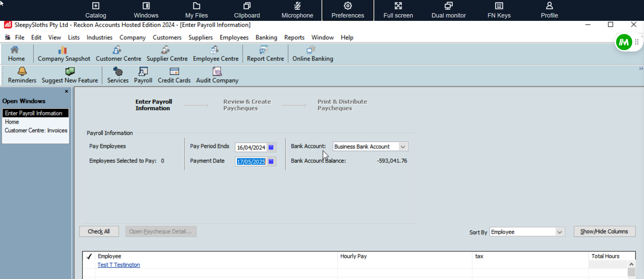This screenshot has width=644, height=279.
Task: Click the Pay Period Ends date field
Action: [251, 147]
